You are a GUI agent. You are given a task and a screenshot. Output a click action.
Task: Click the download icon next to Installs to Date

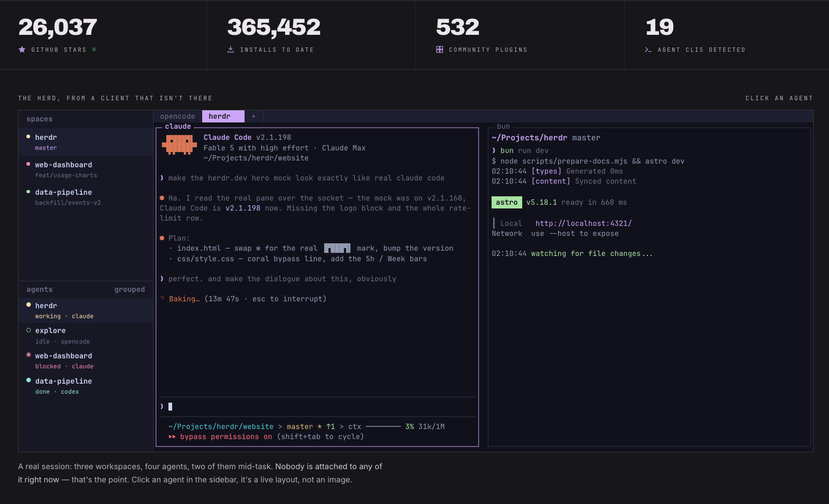[231, 50]
